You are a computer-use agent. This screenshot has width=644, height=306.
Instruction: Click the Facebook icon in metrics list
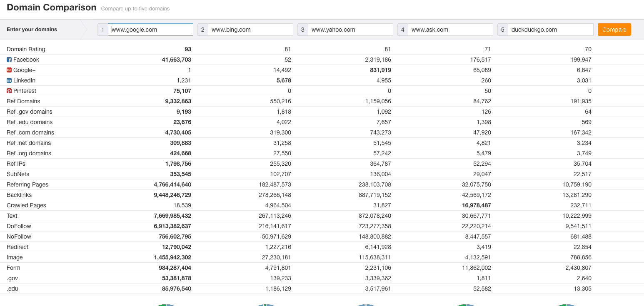point(9,60)
